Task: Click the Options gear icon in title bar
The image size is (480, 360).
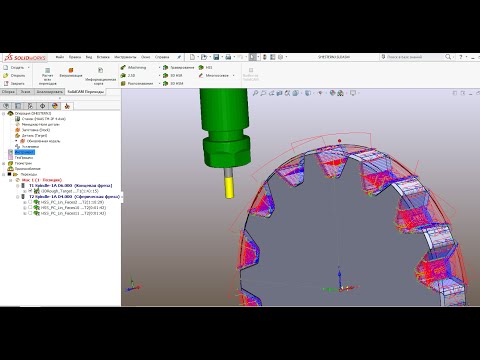Action: coord(280,57)
